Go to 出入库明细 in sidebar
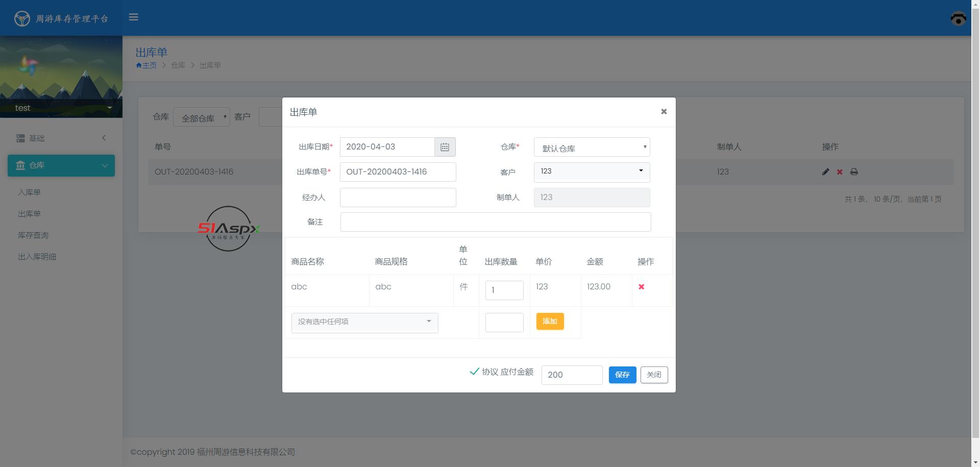This screenshot has width=980, height=467. pyautogui.click(x=37, y=257)
